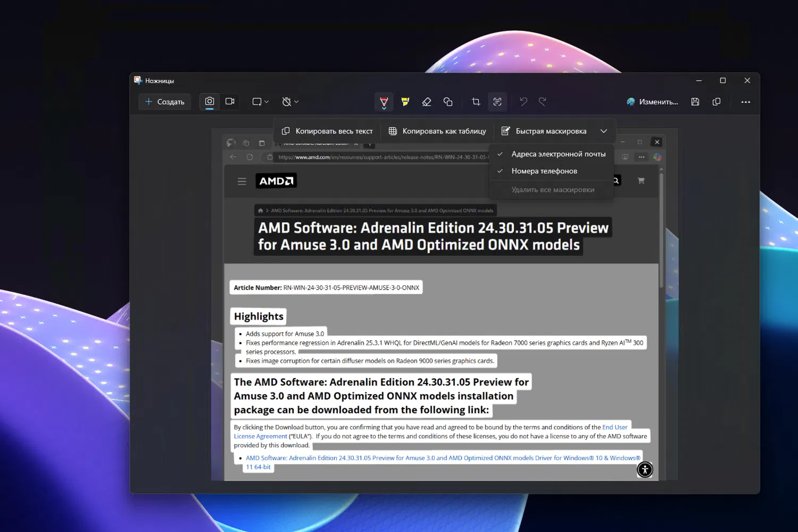Click the home breadcrumb icon in the captured page
Viewport: 798px width, 532px height.
point(260,211)
